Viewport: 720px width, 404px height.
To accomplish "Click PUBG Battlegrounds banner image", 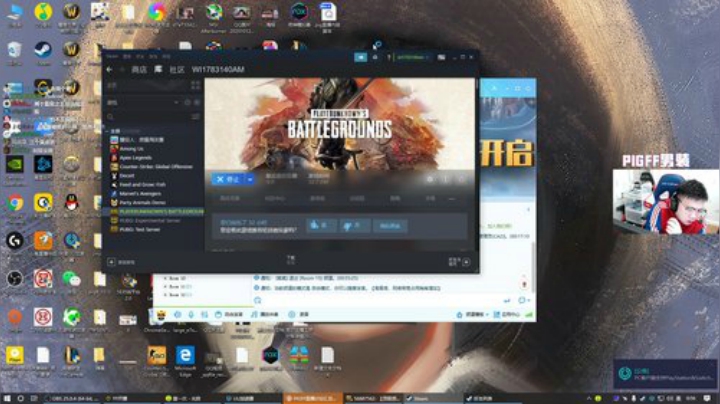I will point(339,124).
